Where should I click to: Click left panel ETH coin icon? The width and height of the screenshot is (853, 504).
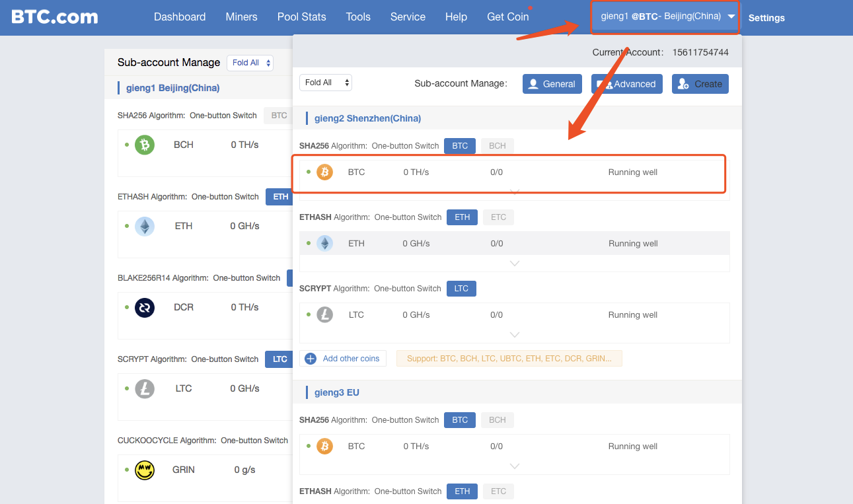click(145, 227)
